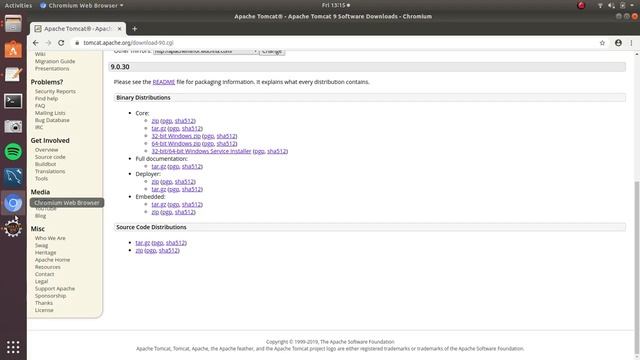Go back to previous page
640x360 pixels.
(x=36, y=42)
